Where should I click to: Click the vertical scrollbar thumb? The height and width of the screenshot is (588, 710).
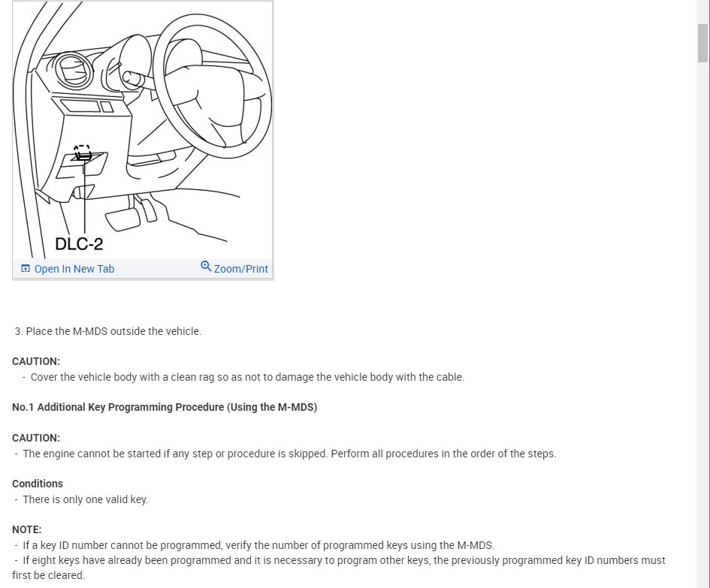[702, 43]
